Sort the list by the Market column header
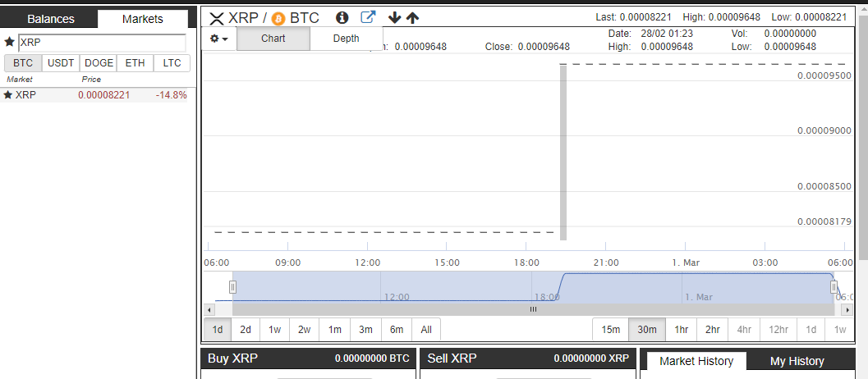This screenshot has height=379, width=868. pos(20,80)
